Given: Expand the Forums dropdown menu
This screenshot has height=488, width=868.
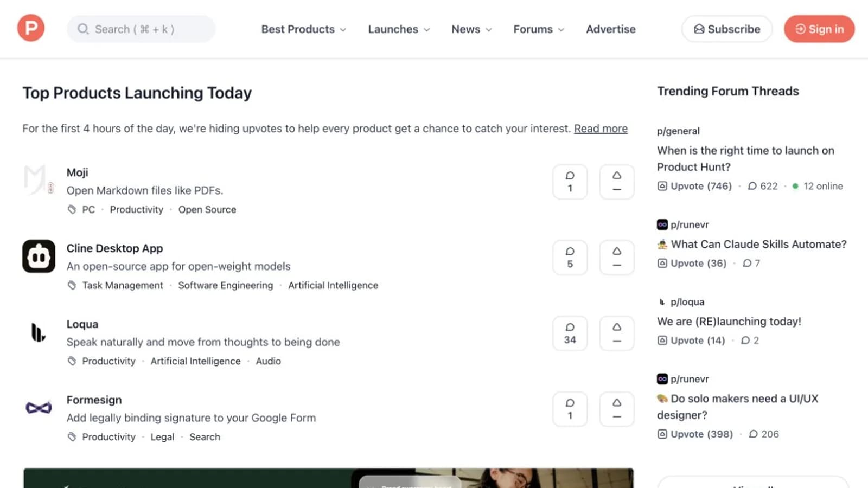Looking at the screenshot, I should 539,29.
